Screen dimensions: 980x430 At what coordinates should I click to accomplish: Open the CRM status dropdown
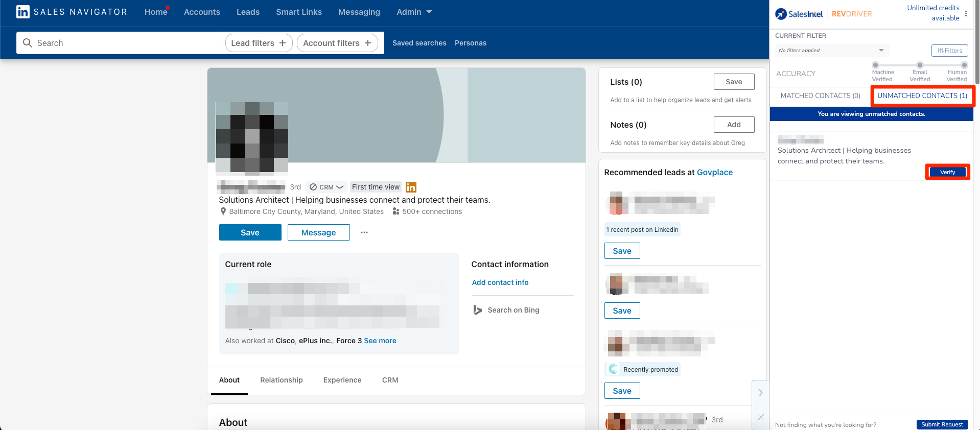click(326, 187)
